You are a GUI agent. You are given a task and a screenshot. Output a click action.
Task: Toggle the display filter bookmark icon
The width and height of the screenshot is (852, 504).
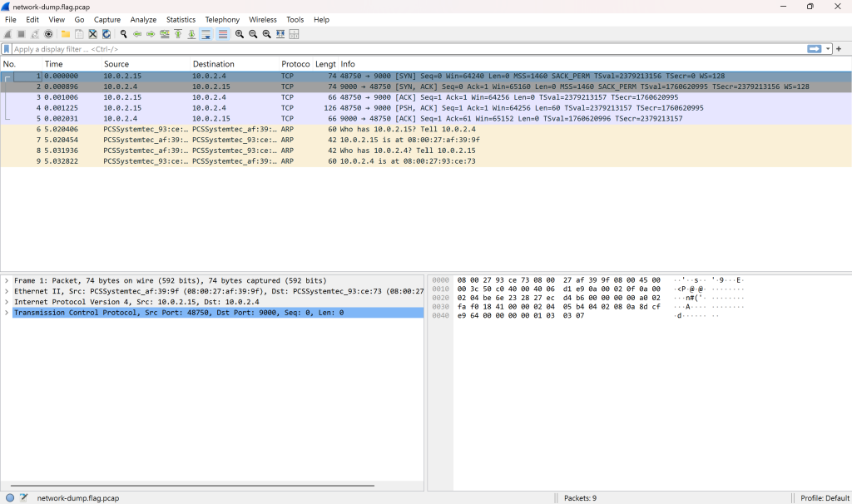pos(7,49)
